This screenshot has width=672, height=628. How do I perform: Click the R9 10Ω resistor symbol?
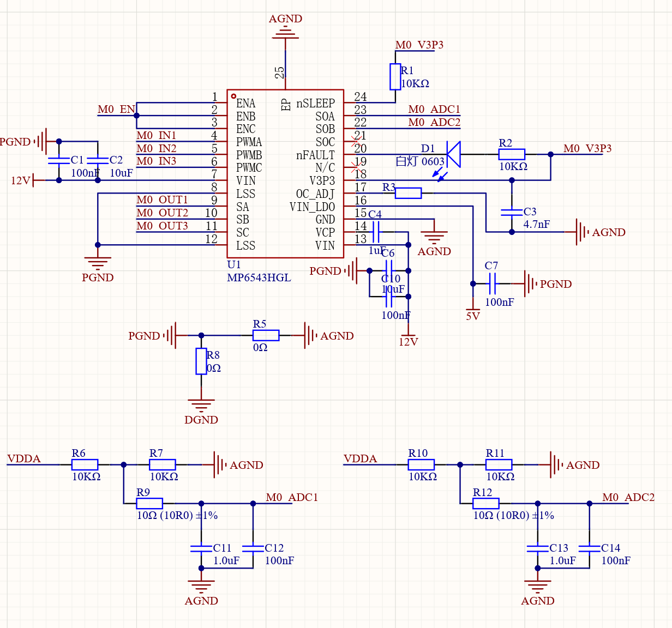pos(149,503)
